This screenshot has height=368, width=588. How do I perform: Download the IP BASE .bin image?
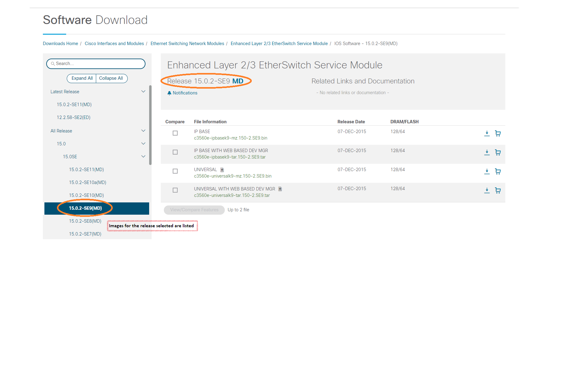tap(487, 133)
